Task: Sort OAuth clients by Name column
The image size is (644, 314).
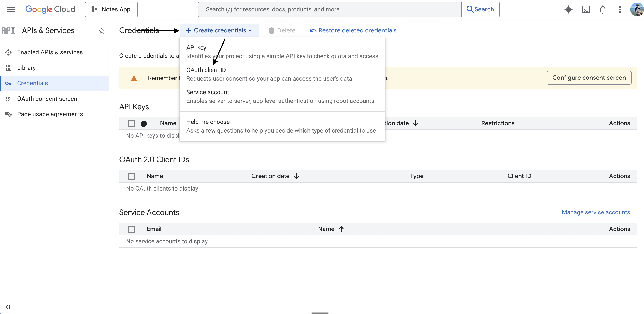Action: (155, 176)
